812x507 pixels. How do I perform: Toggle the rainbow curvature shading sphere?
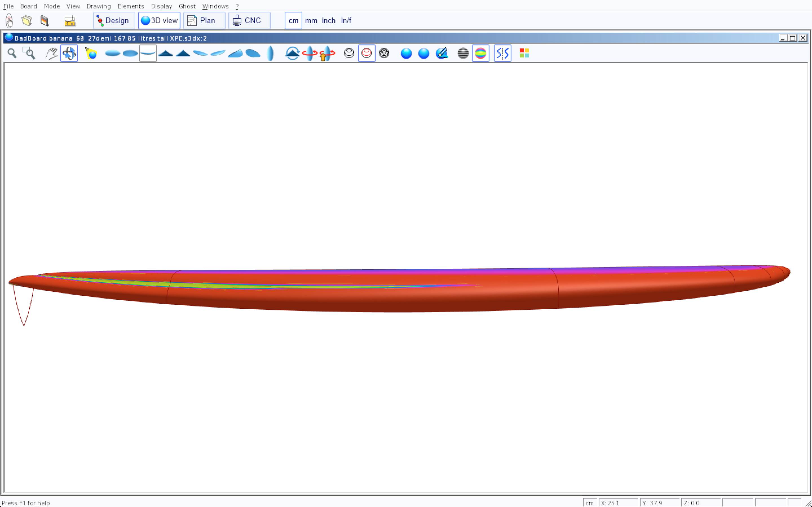pyautogui.click(x=480, y=53)
